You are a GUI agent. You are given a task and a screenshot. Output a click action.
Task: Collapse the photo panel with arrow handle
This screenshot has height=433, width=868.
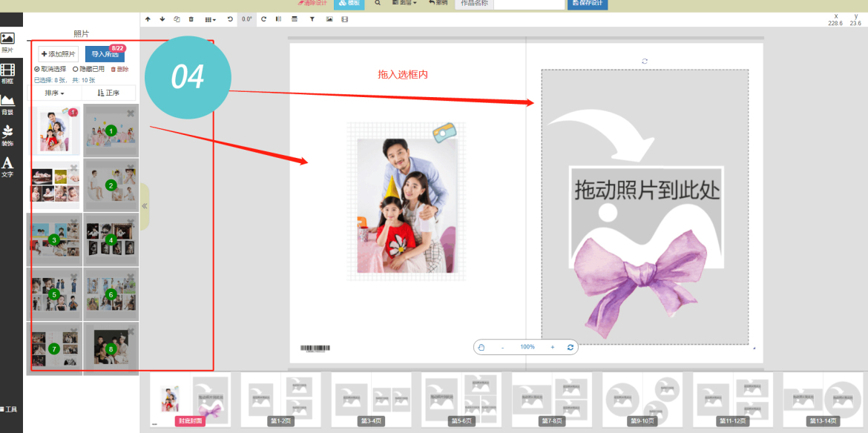[x=145, y=206]
